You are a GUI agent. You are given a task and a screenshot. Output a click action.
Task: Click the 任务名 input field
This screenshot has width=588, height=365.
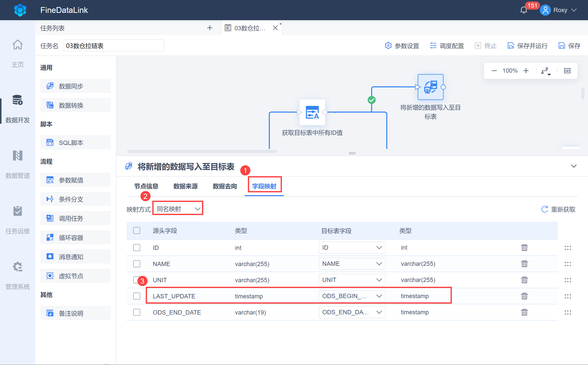(114, 46)
